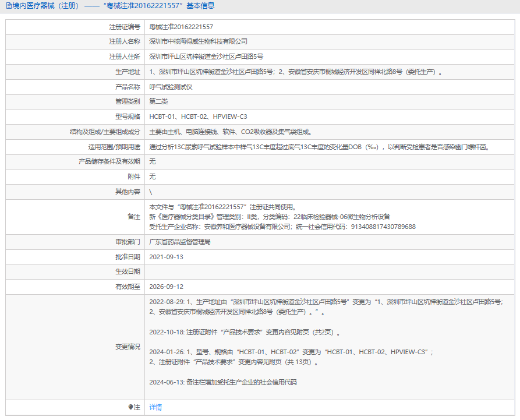Click the 其他内容 label
The width and height of the screenshot is (520, 420).
[128, 192]
